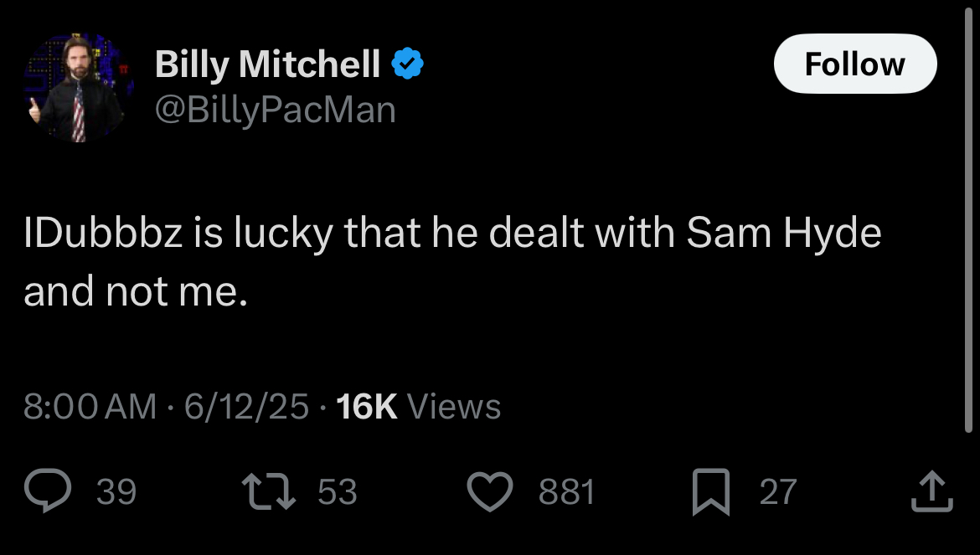This screenshot has width=980, height=555.
Task: Click the @BillyPacMan handle
Action: click(x=275, y=110)
